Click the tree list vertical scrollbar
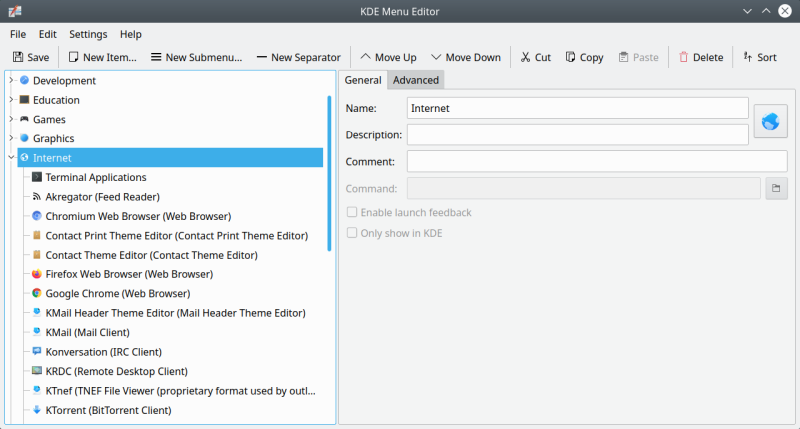800x429 pixels. [x=329, y=173]
